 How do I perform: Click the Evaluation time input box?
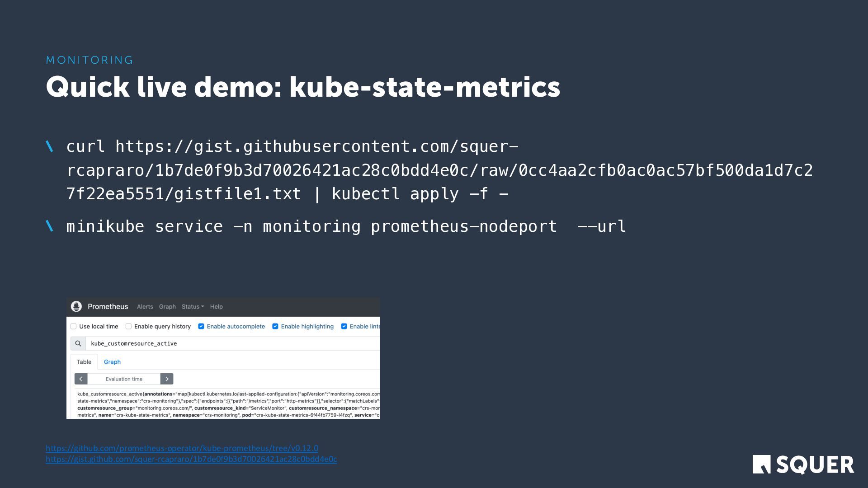pos(124,379)
